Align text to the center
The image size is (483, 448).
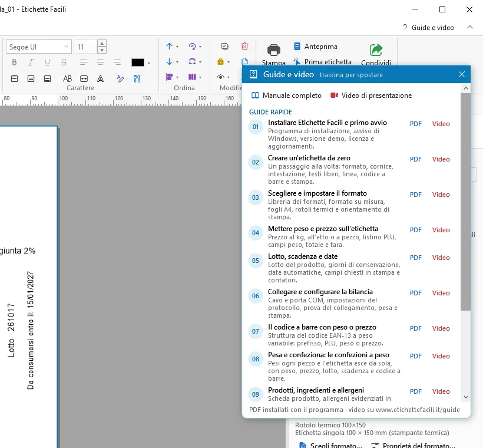click(100, 62)
